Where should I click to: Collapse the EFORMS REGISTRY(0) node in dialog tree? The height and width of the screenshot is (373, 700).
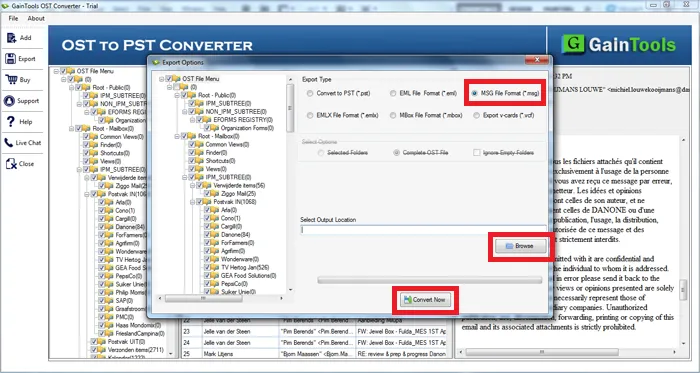[192, 120]
